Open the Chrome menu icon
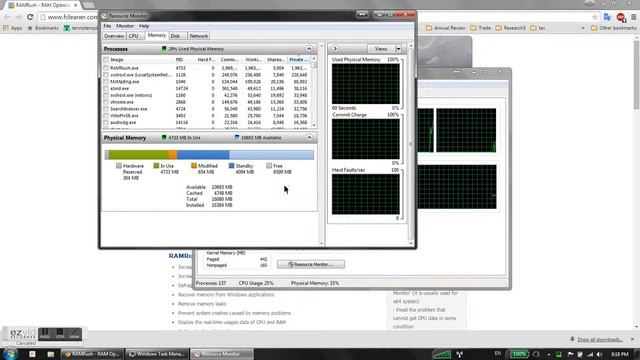The height and width of the screenshot is (360, 640). [633, 17]
